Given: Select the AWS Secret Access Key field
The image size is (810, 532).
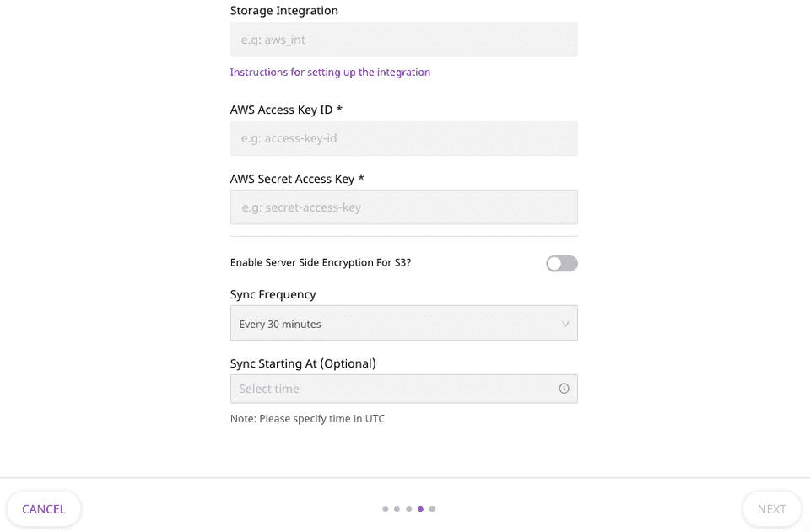Looking at the screenshot, I should pos(403,207).
